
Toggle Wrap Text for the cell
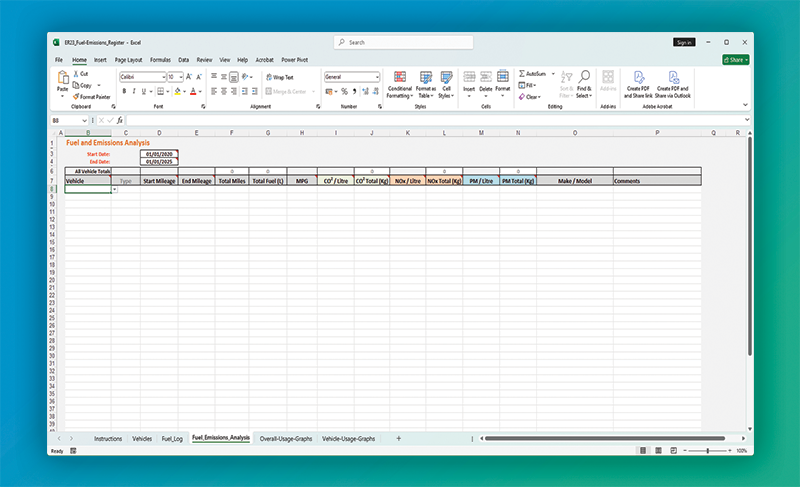(x=278, y=77)
